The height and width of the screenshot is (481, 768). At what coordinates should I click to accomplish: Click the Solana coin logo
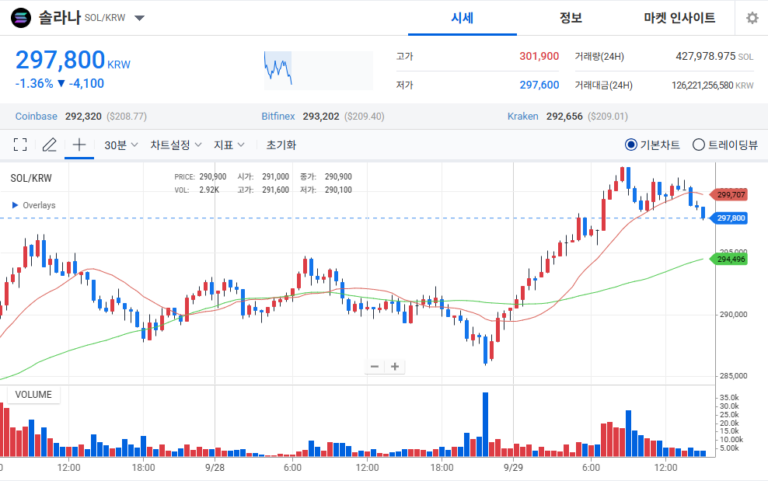[21, 18]
